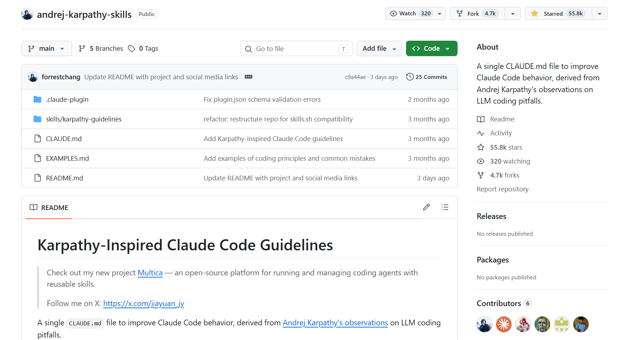644x340 pixels.
Task: Fork the repository with the Fork button
Action: 477,14
